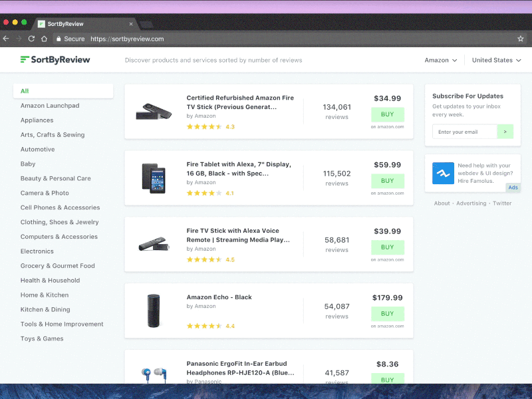The image size is (532, 399).
Task: Open the Amazon Launchpad category
Action: pyautogui.click(x=50, y=106)
